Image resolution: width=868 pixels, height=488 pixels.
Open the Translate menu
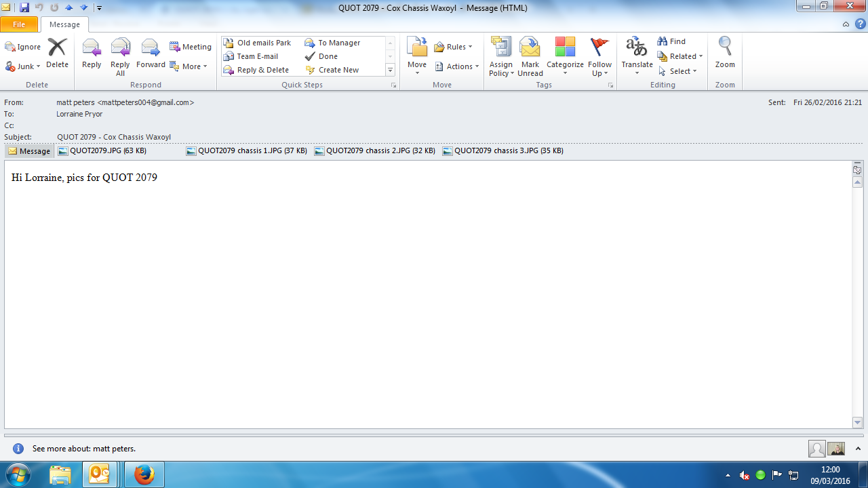click(637, 57)
